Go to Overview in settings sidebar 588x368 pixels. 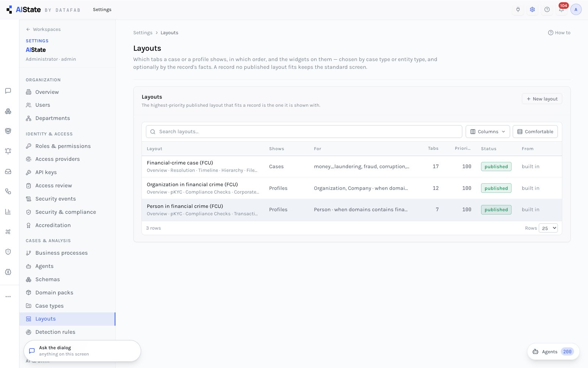[x=67, y=92]
